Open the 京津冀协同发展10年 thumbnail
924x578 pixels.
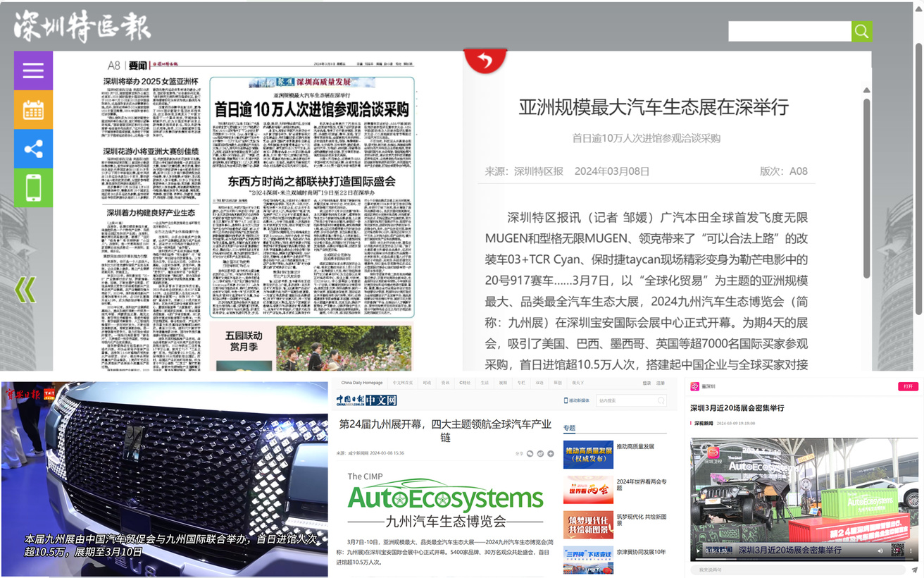588,560
